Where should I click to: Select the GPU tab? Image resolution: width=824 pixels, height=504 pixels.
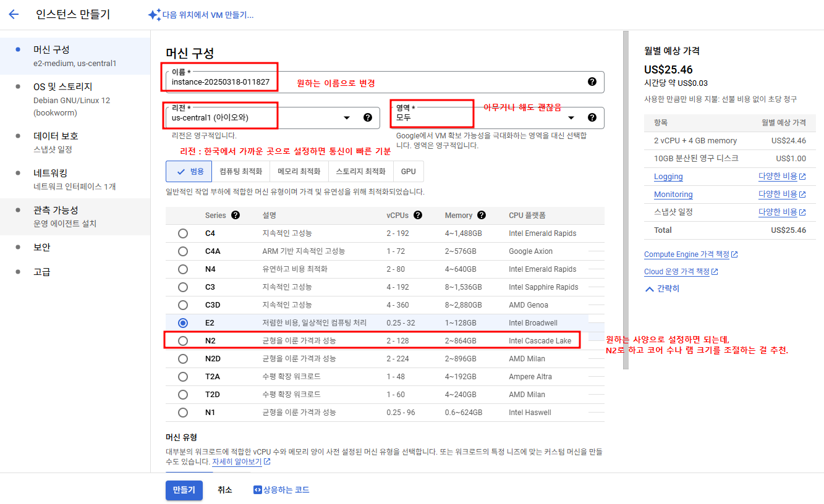[x=408, y=171]
